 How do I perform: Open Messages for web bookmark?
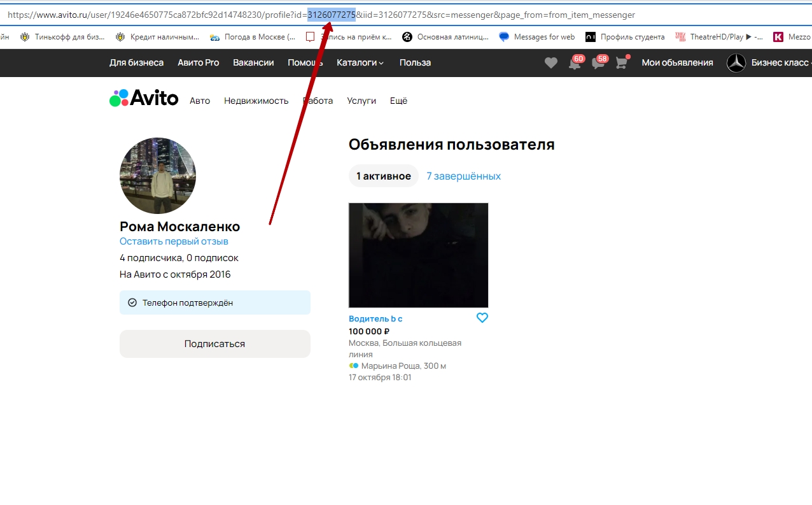point(537,37)
